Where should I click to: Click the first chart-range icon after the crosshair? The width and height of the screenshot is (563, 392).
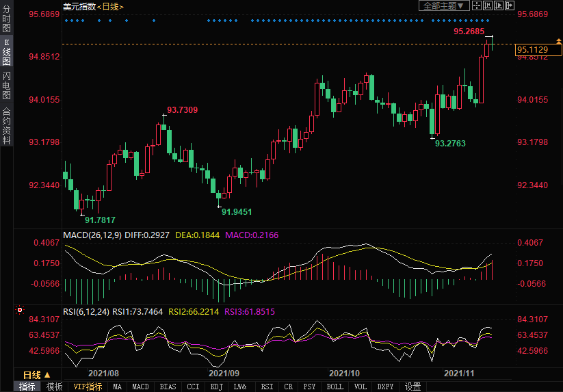point(488,5)
